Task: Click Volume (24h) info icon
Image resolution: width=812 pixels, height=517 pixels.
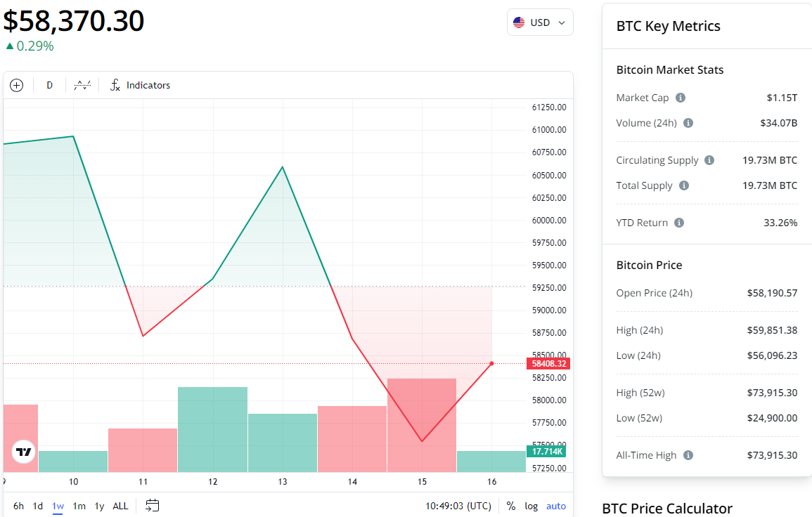Action: click(688, 123)
